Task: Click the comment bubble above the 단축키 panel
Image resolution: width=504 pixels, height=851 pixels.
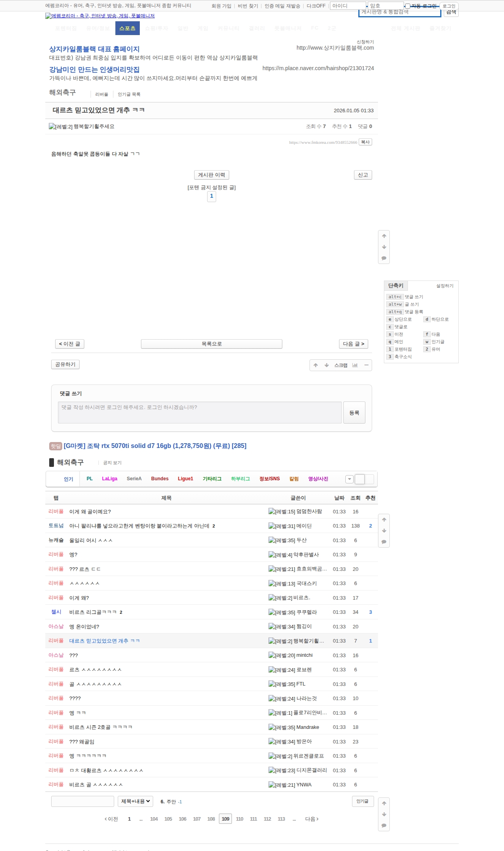Action: tap(384, 258)
